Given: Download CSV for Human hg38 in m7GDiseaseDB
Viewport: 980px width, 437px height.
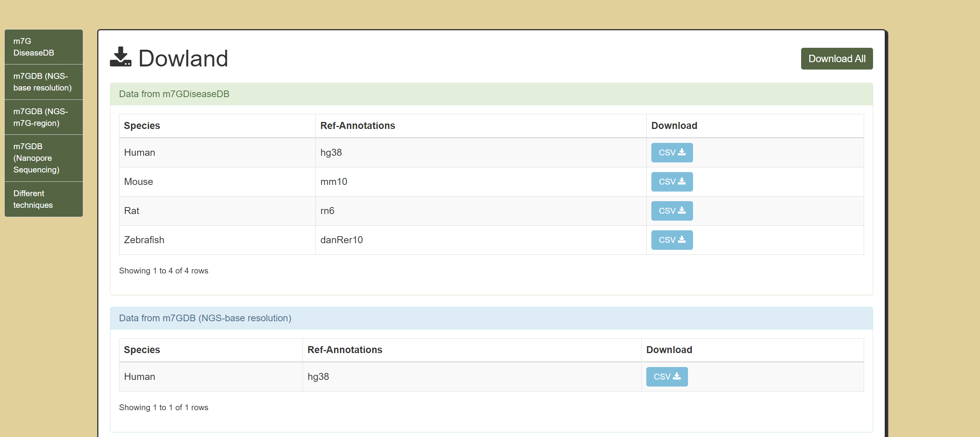Looking at the screenshot, I should (x=672, y=153).
